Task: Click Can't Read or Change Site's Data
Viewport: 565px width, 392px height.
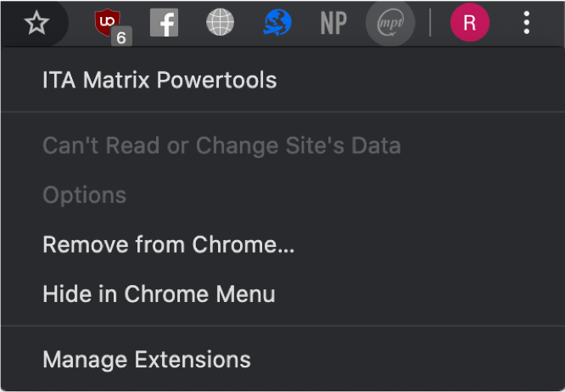Action: 221,146
